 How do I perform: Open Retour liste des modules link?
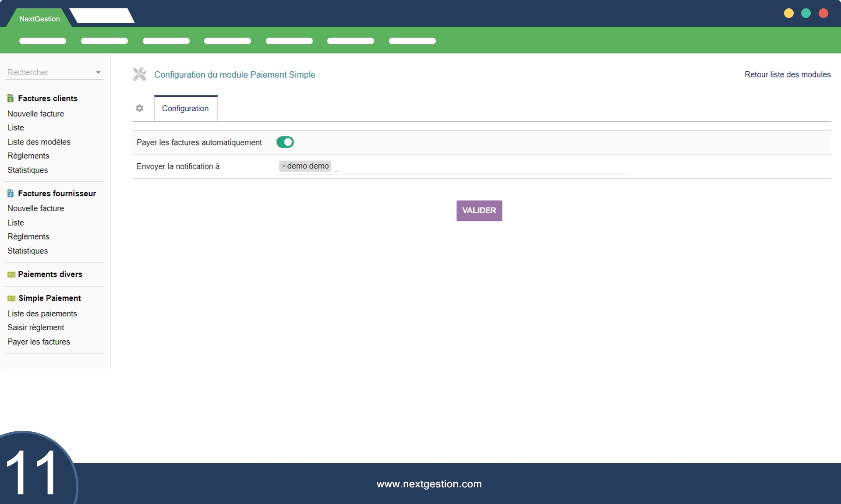787,74
